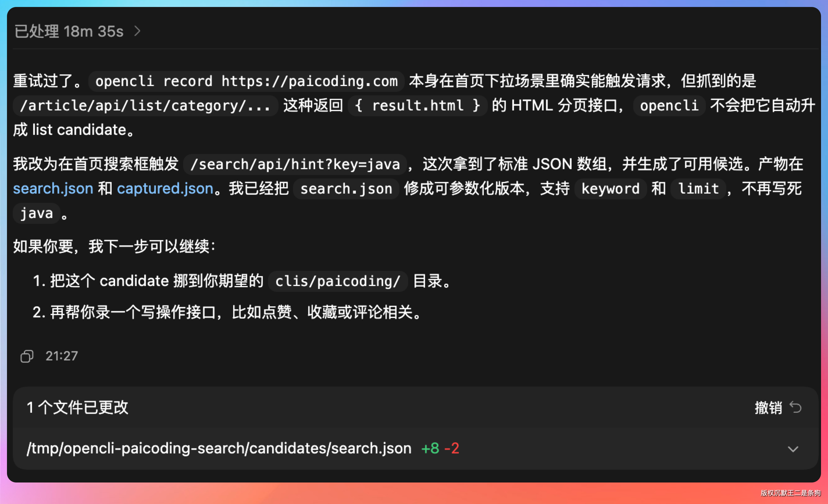Click the limit inline code tag
This screenshot has width=828, height=504.
coord(698,189)
